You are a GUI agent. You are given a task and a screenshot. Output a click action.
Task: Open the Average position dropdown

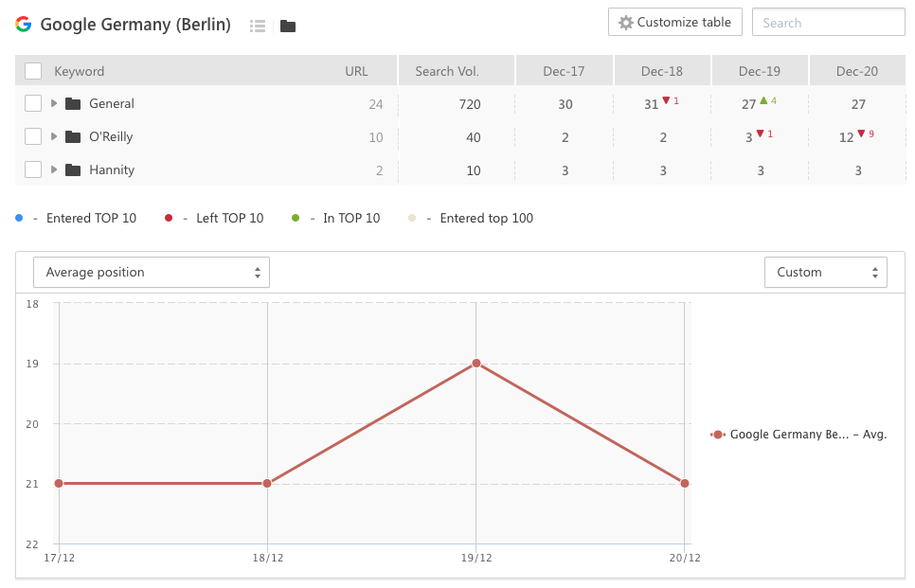(152, 273)
